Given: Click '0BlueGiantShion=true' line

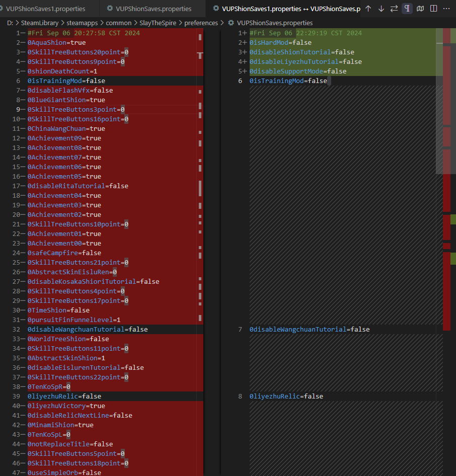Looking at the screenshot, I should 66,100.
